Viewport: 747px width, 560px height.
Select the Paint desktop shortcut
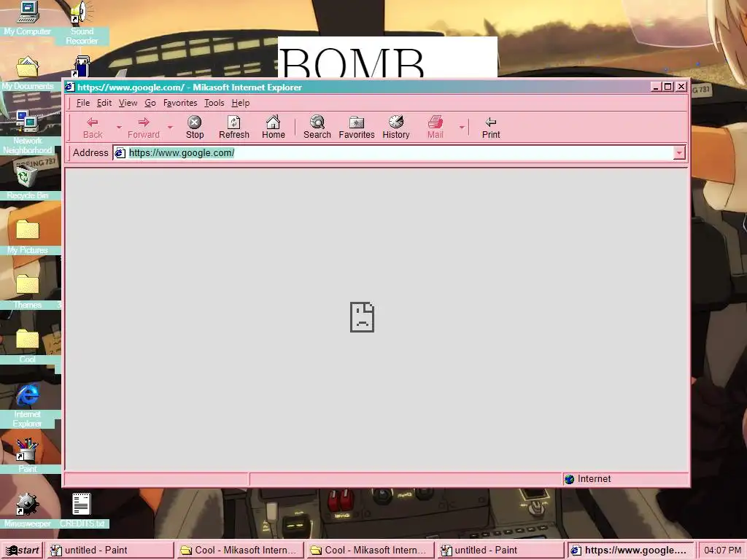click(27, 456)
